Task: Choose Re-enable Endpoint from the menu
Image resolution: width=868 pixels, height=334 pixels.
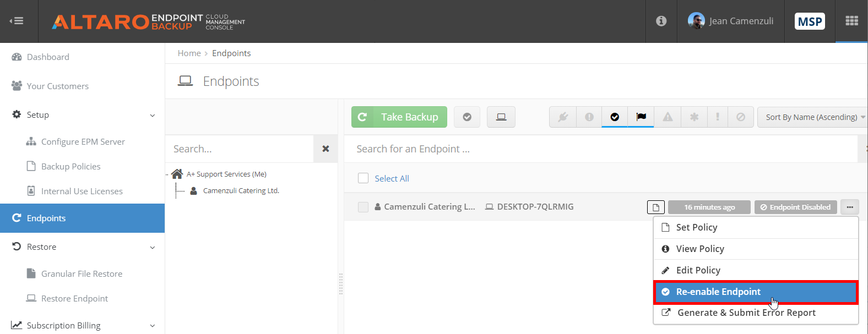Action: (x=756, y=292)
